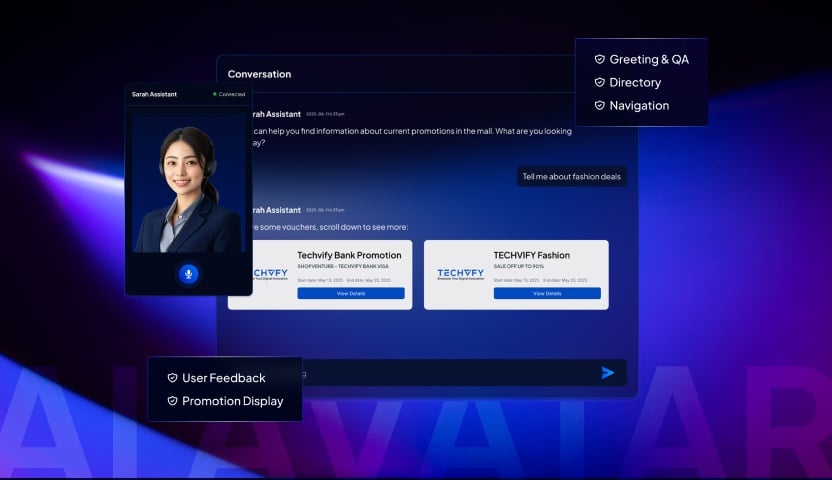Click the shield icon beside Navigation
The height and width of the screenshot is (480, 832).
[x=600, y=106]
